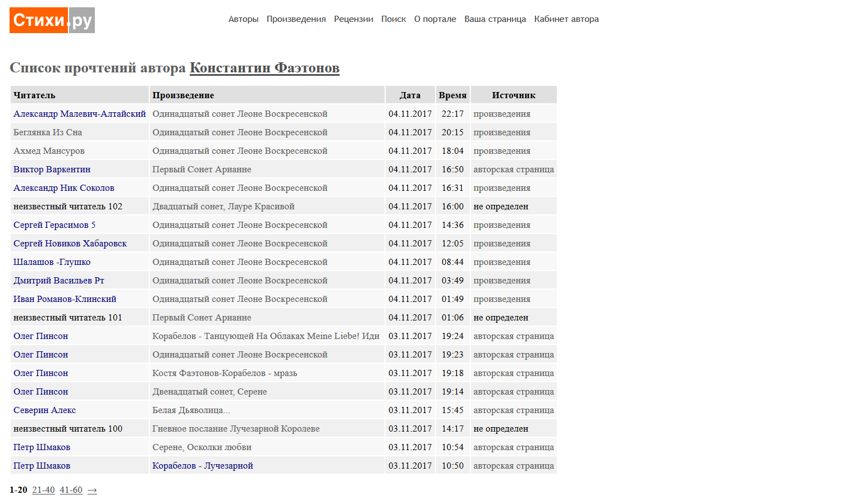Screen dimensions: 851x504
Task: Open reader Ахмед Мансуров
Action: tap(49, 151)
